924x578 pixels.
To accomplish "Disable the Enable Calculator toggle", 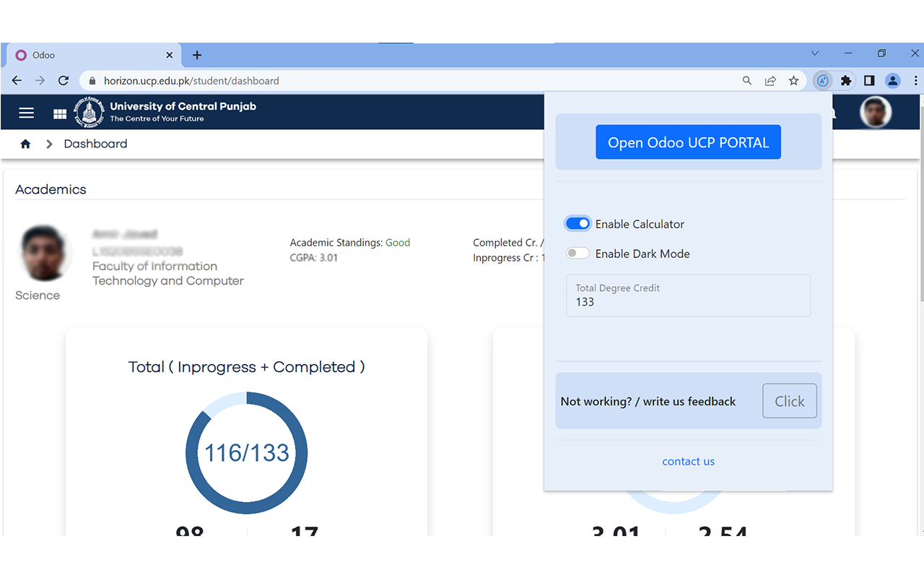I will (x=577, y=223).
